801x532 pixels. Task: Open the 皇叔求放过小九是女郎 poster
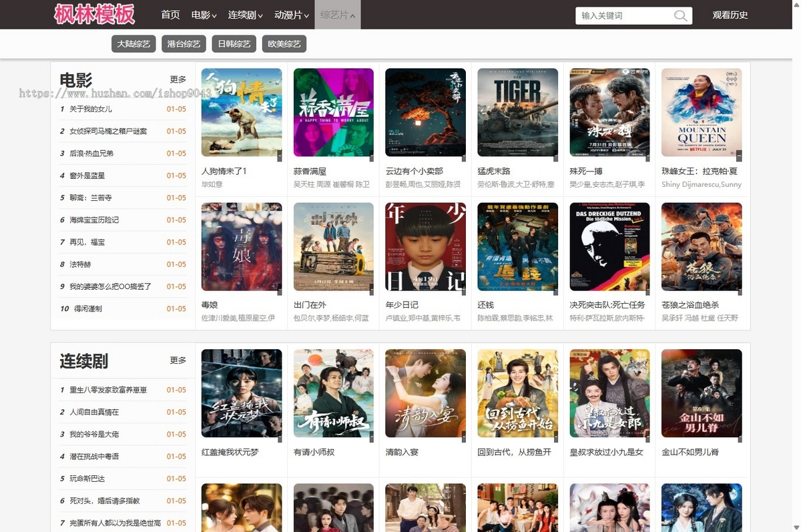(x=609, y=394)
